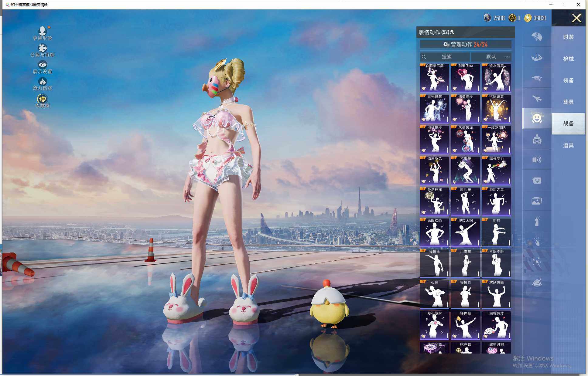Viewport: 588px width, 376px height.
Task: Expand the 默认 sort dropdown
Action: (x=491, y=57)
